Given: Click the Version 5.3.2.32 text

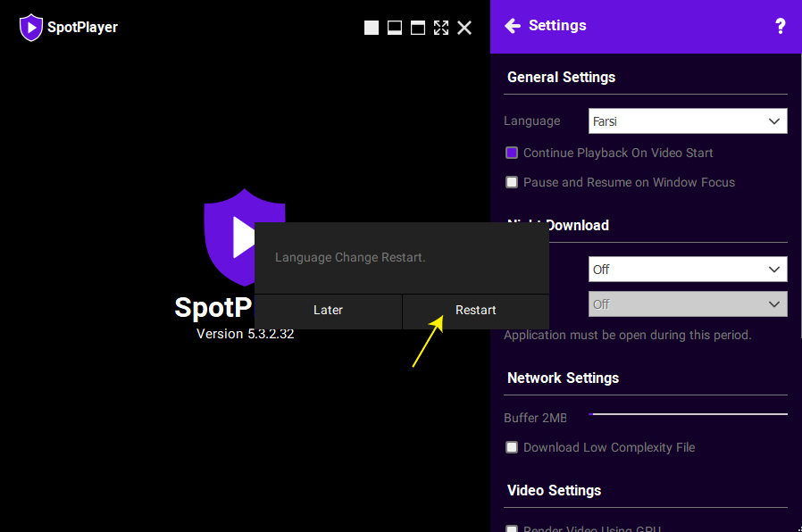Looking at the screenshot, I should (x=245, y=334).
